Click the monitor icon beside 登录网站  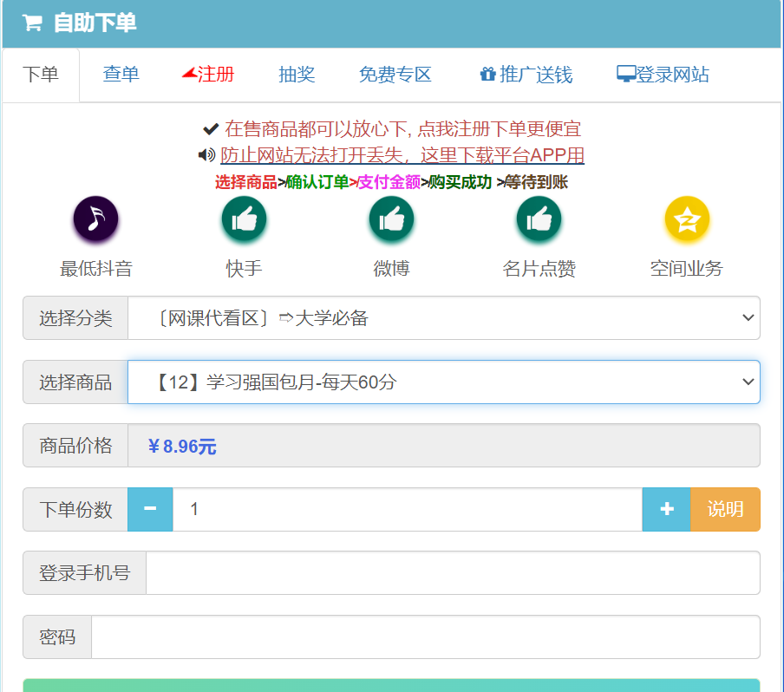pyautogui.click(x=626, y=74)
